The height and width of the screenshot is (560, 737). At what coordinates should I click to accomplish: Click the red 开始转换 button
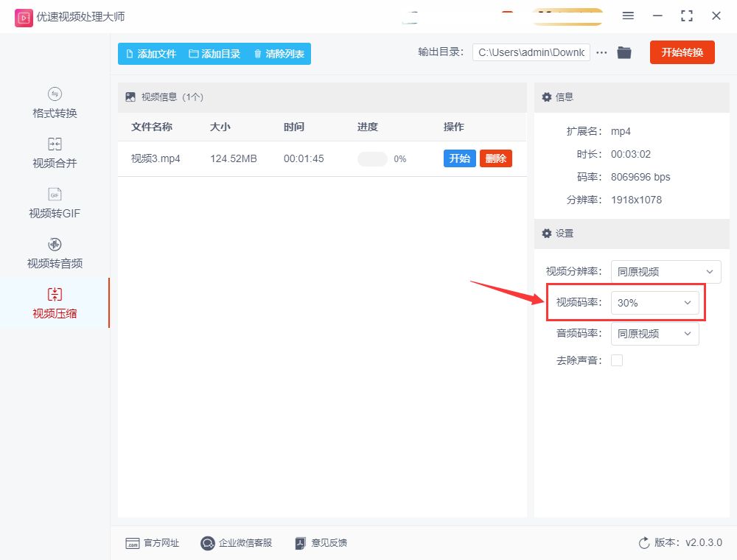pyautogui.click(x=682, y=52)
